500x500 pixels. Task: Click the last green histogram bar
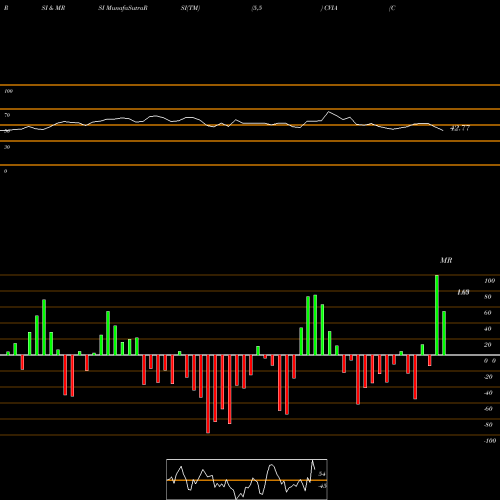tap(444, 333)
